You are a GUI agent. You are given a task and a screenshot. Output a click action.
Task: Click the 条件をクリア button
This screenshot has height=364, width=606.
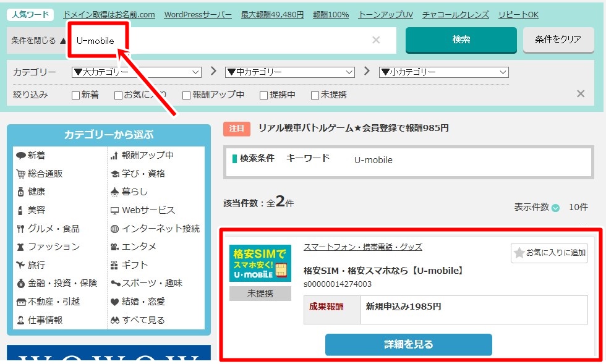558,40
